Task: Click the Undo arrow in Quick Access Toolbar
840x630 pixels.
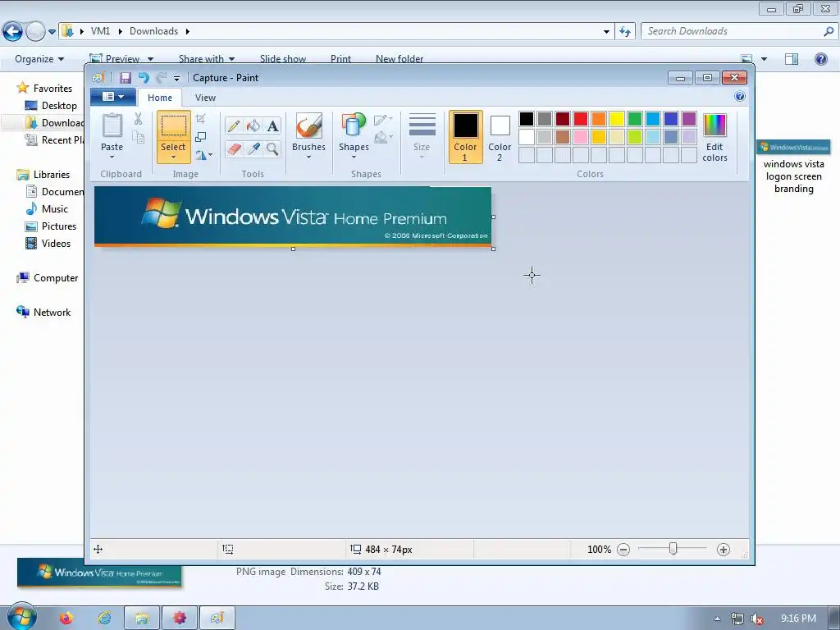Action: [144, 78]
